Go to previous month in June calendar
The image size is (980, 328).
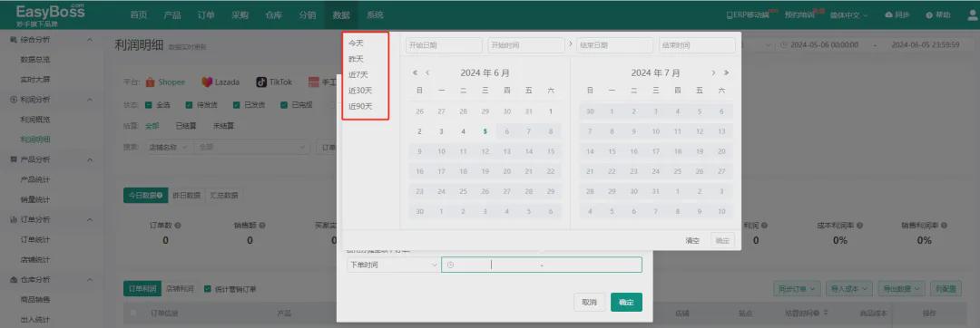click(x=426, y=73)
